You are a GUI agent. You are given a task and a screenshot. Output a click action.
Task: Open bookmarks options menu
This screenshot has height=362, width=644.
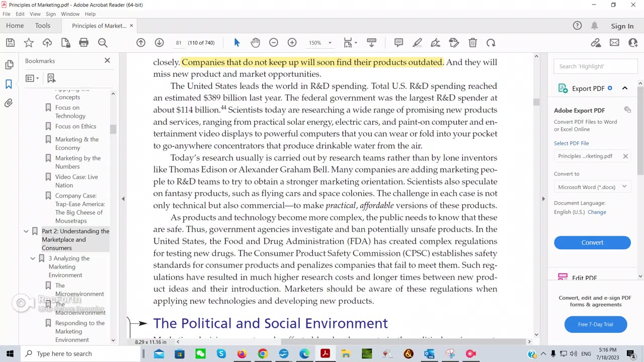pyautogui.click(x=32, y=78)
